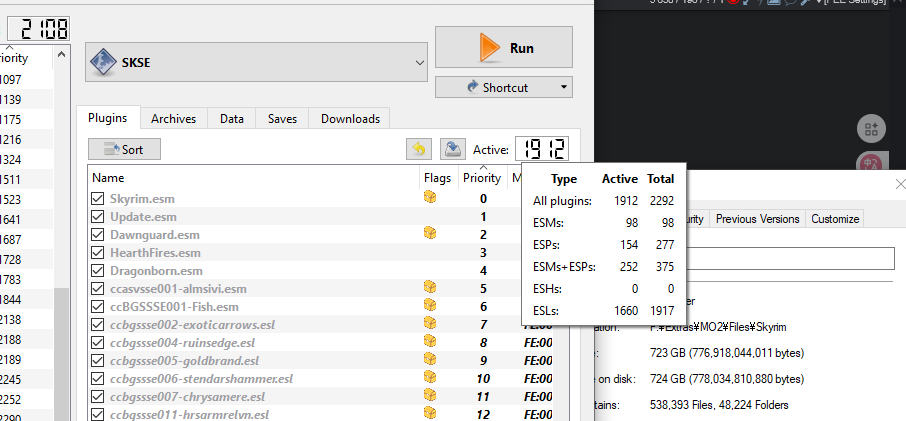
Task: Open the SKSE executable dropdown
Action: point(256,62)
